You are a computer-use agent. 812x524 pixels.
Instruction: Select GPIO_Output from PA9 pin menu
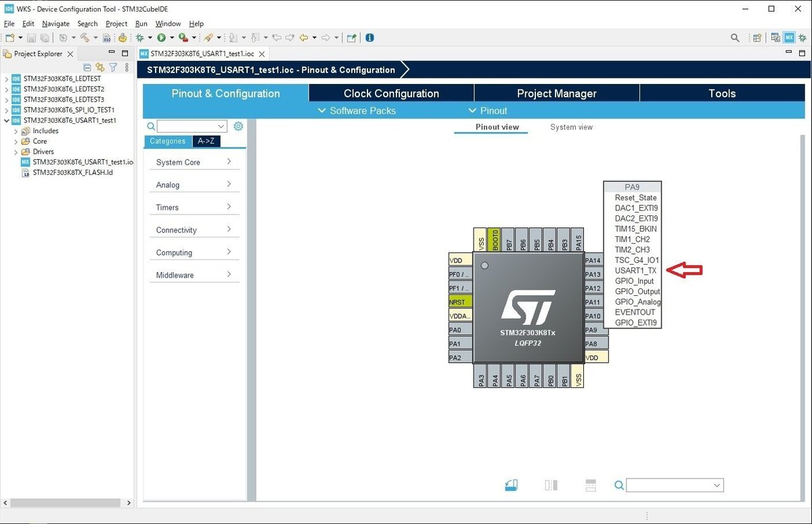click(637, 292)
